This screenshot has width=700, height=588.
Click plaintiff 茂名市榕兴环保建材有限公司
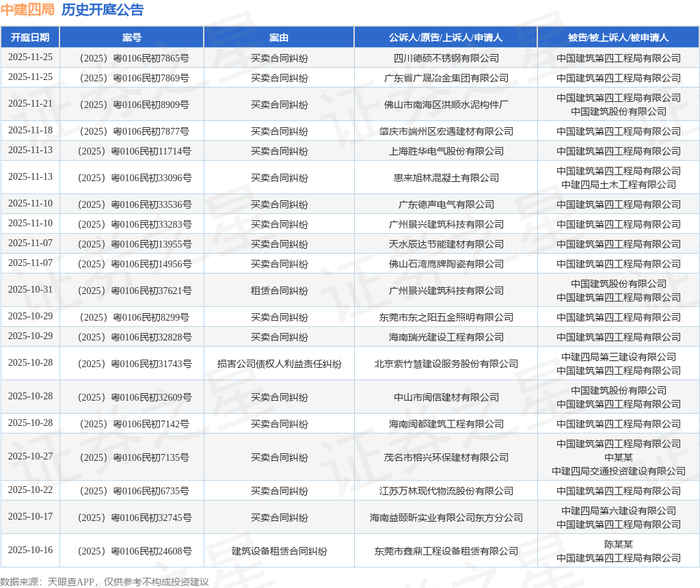[x=446, y=457]
